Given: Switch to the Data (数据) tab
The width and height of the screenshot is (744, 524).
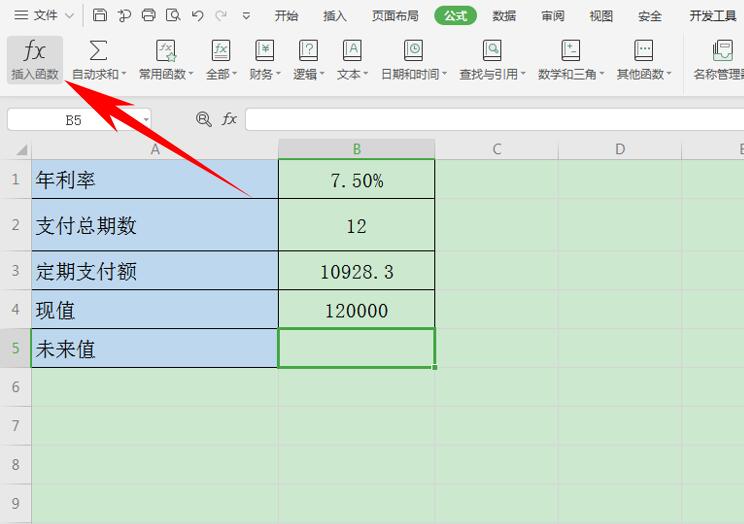Looking at the screenshot, I should click(504, 16).
